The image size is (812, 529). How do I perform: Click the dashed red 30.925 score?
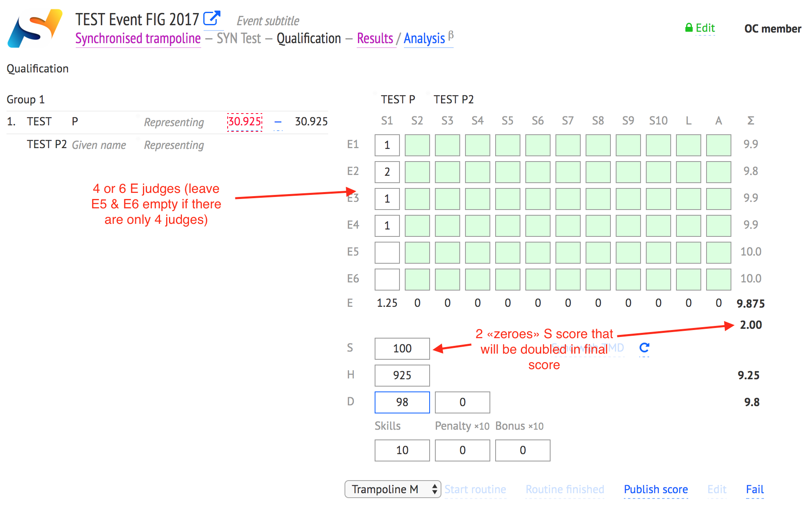click(244, 122)
